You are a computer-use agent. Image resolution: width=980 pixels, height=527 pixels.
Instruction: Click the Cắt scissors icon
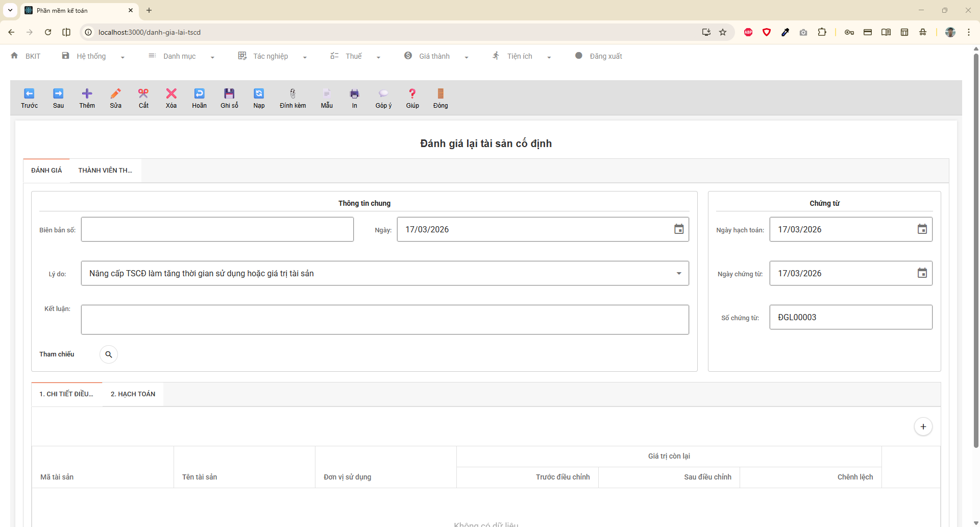point(143,94)
